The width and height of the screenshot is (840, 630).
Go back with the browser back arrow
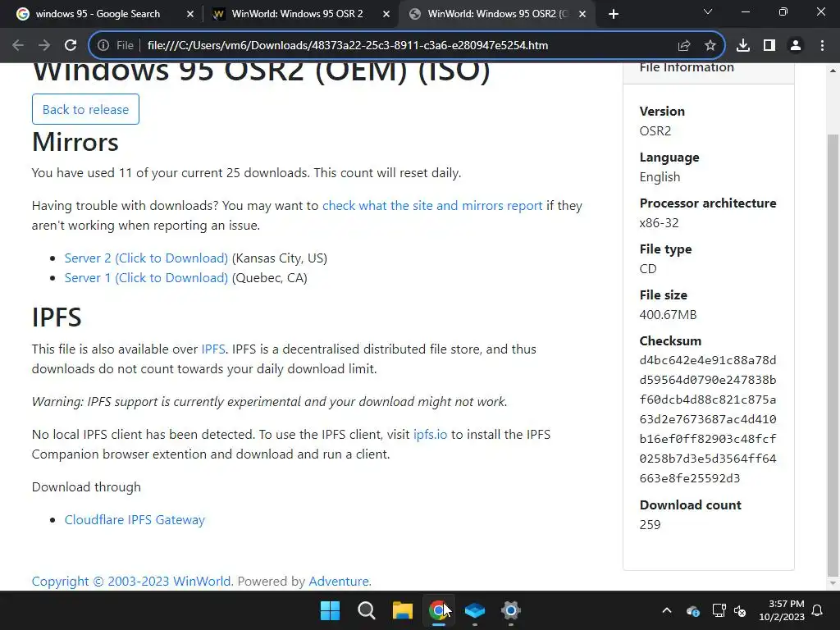[18, 46]
